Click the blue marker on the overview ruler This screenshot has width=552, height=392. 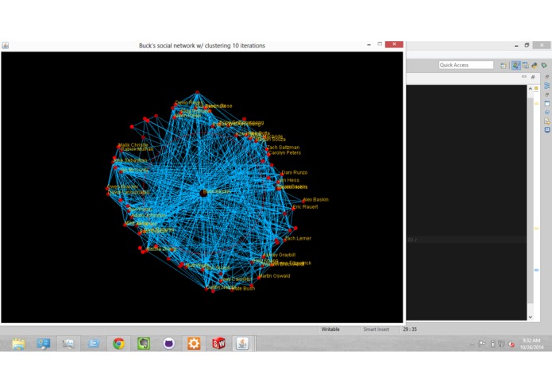click(536, 270)
